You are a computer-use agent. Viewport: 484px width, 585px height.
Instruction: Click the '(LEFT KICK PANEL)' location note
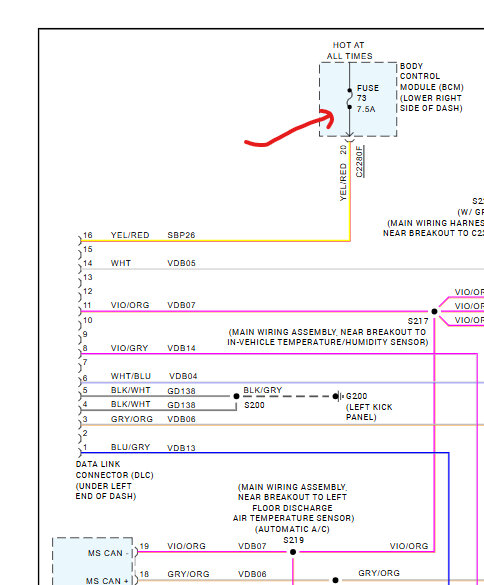(369, 412)
